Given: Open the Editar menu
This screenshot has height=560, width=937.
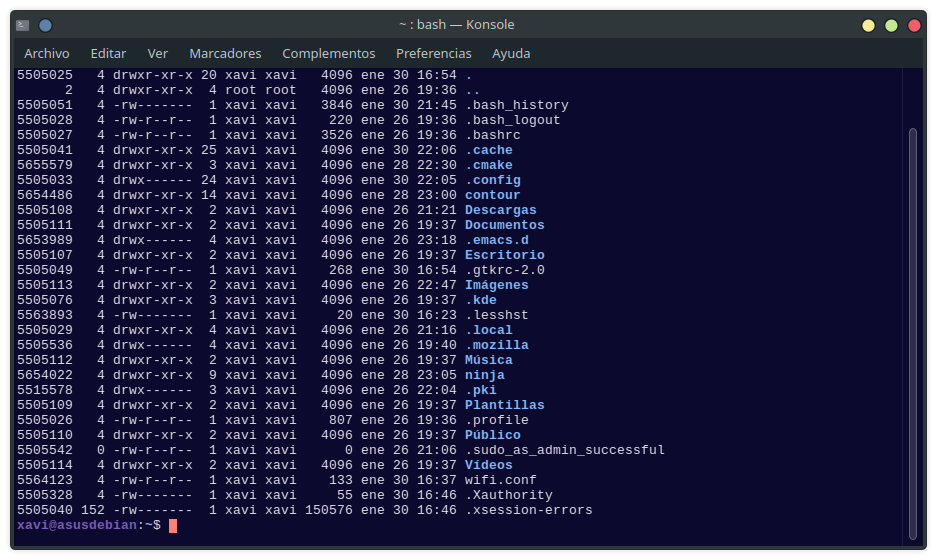Looking at the screenshot, I should [x=108, y=53].
